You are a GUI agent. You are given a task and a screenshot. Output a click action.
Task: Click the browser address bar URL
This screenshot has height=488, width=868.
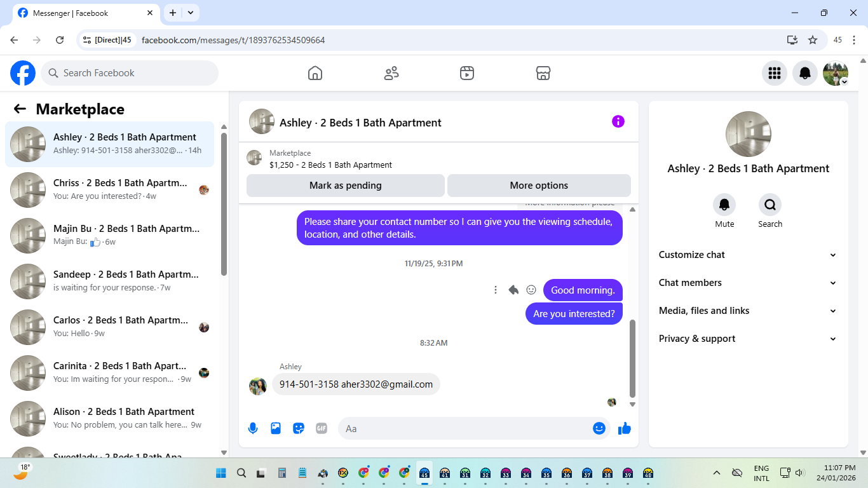tap(233, 40)
